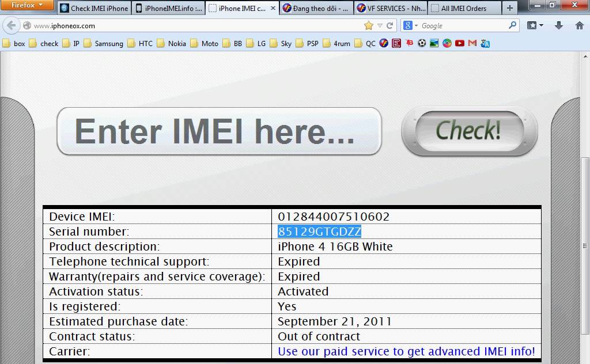Click the Expired value for Telephone technical support
This screenshot has width=590, height=364.
(299, 261)
